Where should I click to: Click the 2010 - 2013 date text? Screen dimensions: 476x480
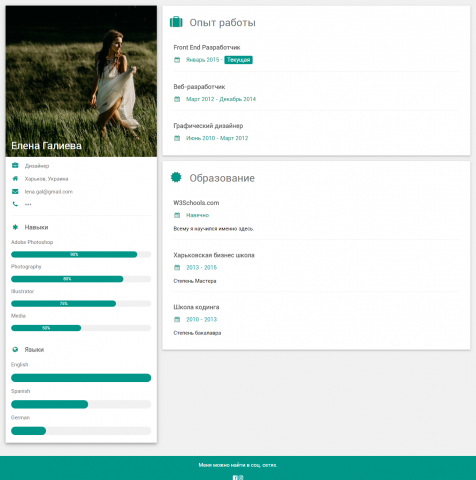tap(201, 319)
